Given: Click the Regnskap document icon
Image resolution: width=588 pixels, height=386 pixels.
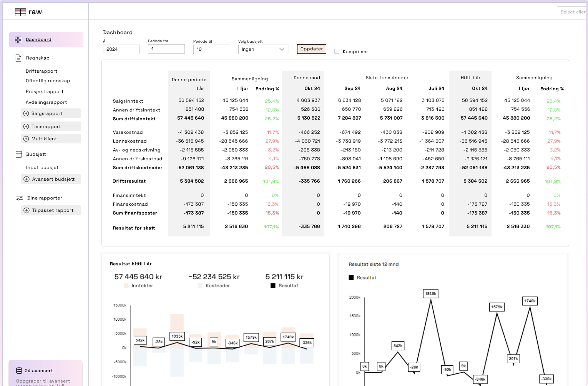Looking at the screenshot, I should pyautogui.click(x=18, y=58).
